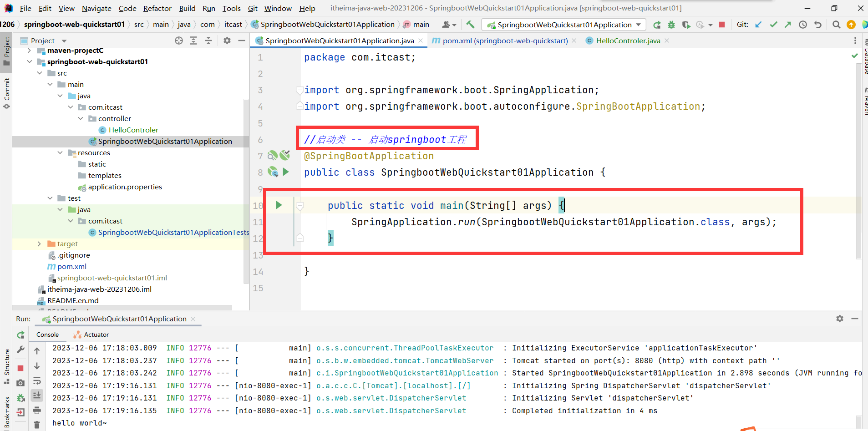The image size is (868, 431).
Task: Click the Build project hammer icon
Action: 470,25
